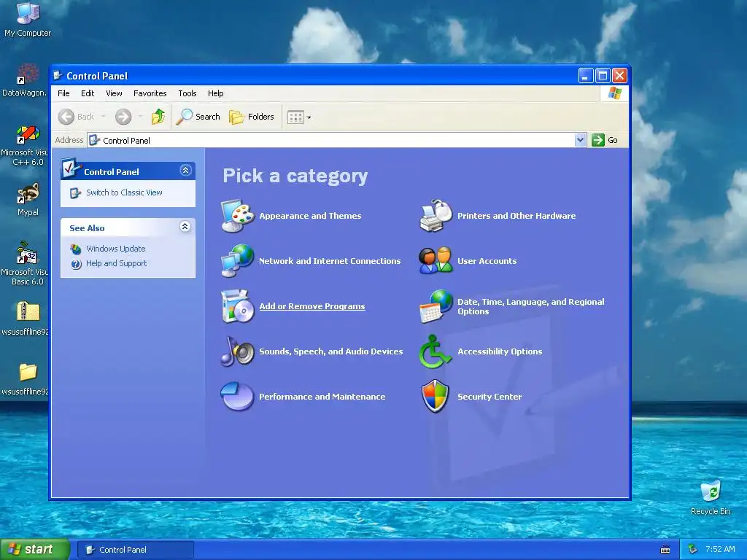Select My Computer desktop icon
Screen dimensions: 747x560
tap(28, 19)
